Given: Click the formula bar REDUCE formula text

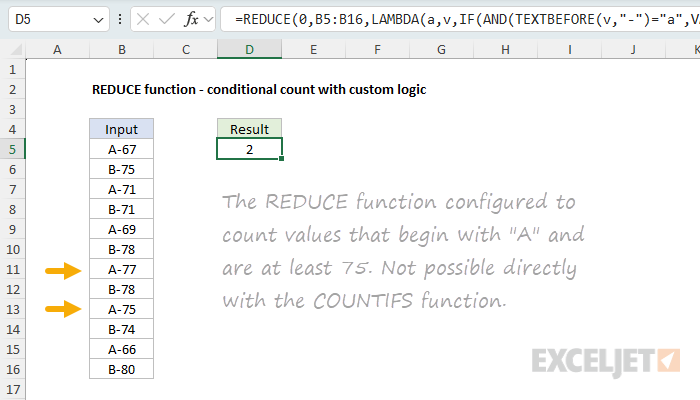Looking at the screenshot, I should click(x=467, y=19).
